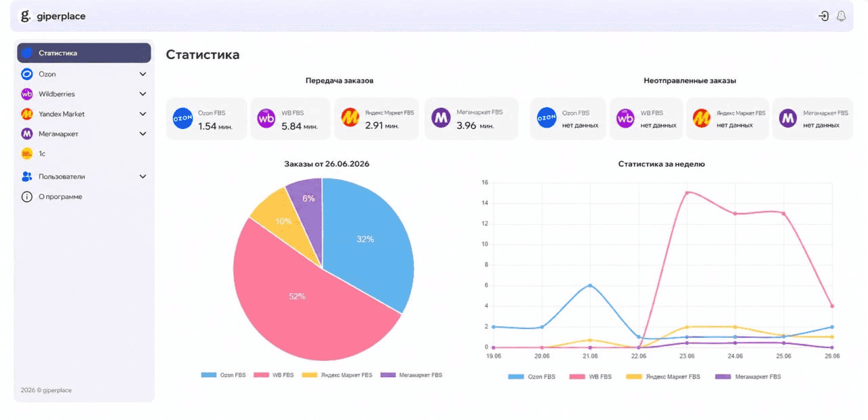Toggle WB FBS in pie chart legend
Screen dimensions: 868x420
275,375
